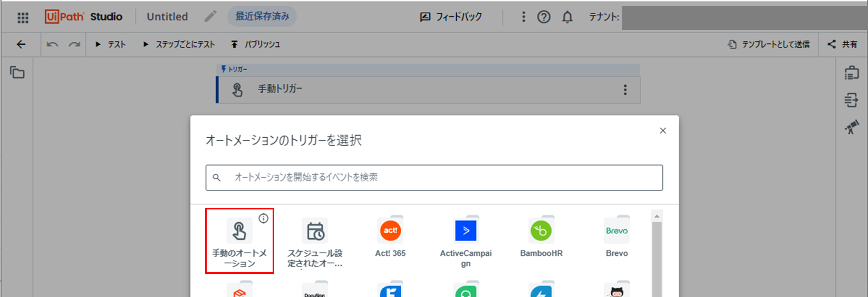Close the trigger selection dialog
The height and width of the screenshot is (297, 868).
(663, 131)
